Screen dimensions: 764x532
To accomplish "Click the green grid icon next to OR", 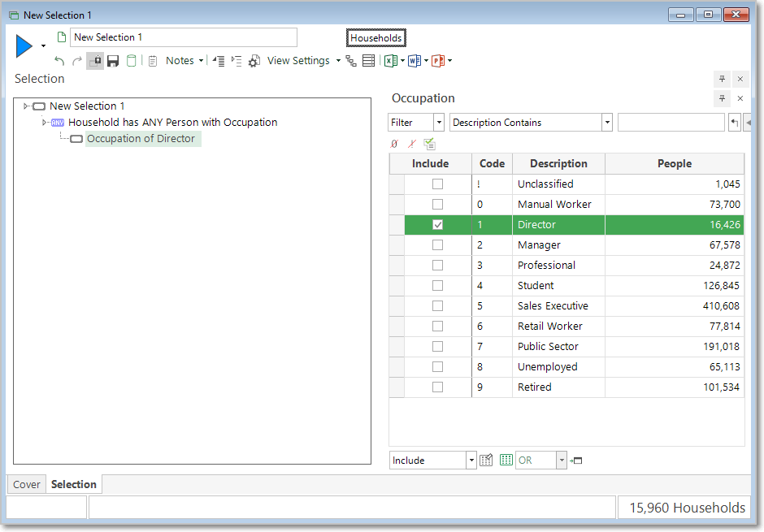I will pos(506,460).
